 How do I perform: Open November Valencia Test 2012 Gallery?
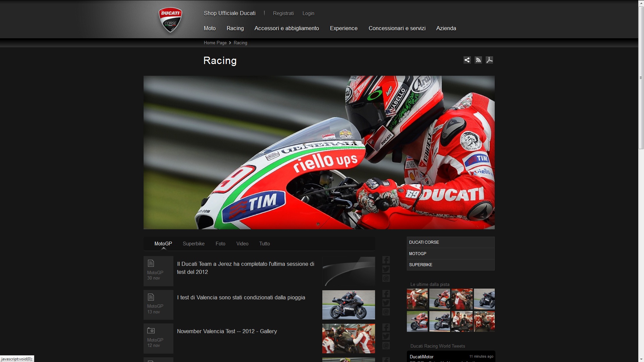pyautogui.click(x=227, y=331)
